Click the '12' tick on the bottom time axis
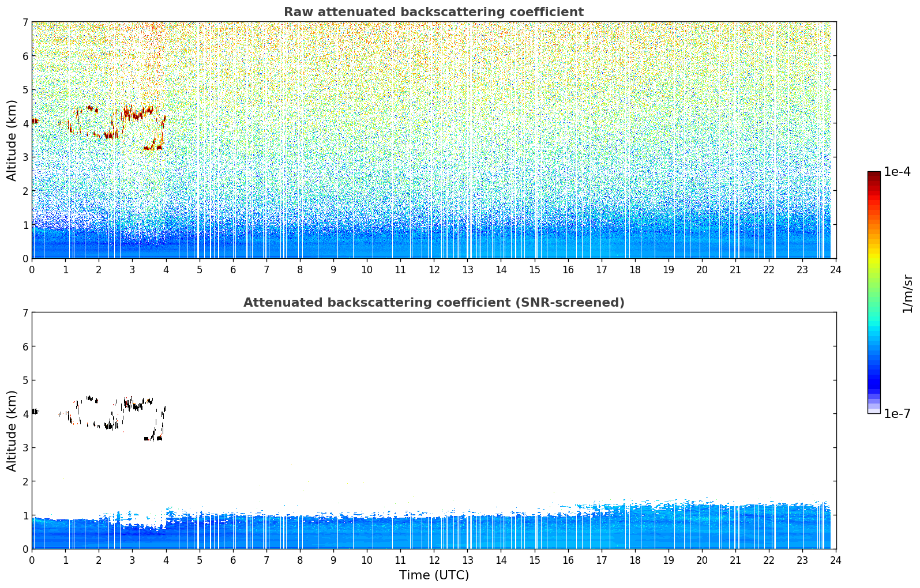Image resolution: width=920 pixels, height=588 pixels. click(434, 560)
